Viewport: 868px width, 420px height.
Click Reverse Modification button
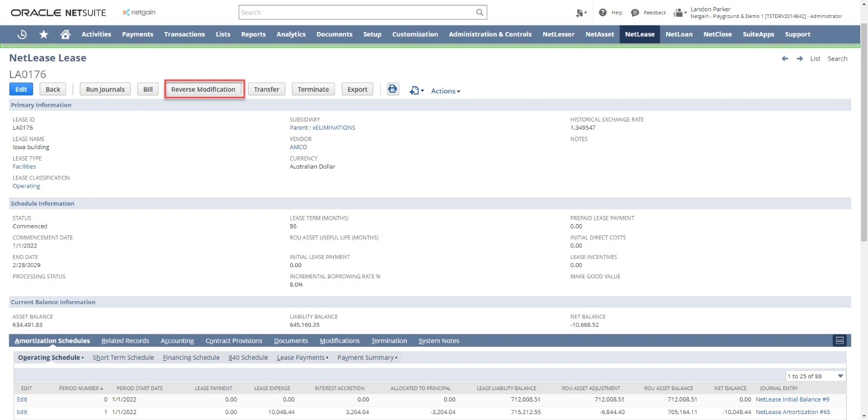click(x=203, y=90)
